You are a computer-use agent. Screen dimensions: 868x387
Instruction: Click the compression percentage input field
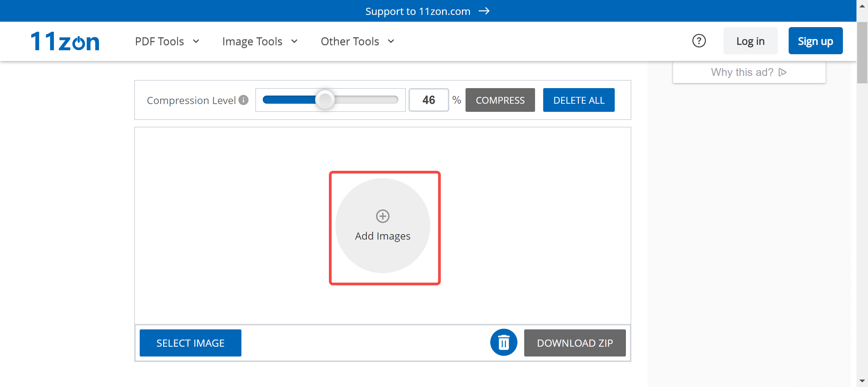[429, 100]
